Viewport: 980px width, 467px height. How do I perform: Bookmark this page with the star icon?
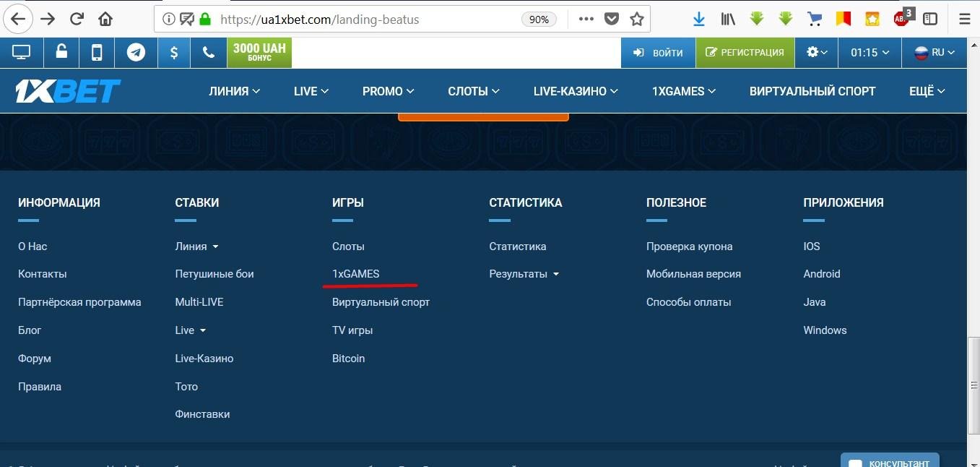click(636, 20)
